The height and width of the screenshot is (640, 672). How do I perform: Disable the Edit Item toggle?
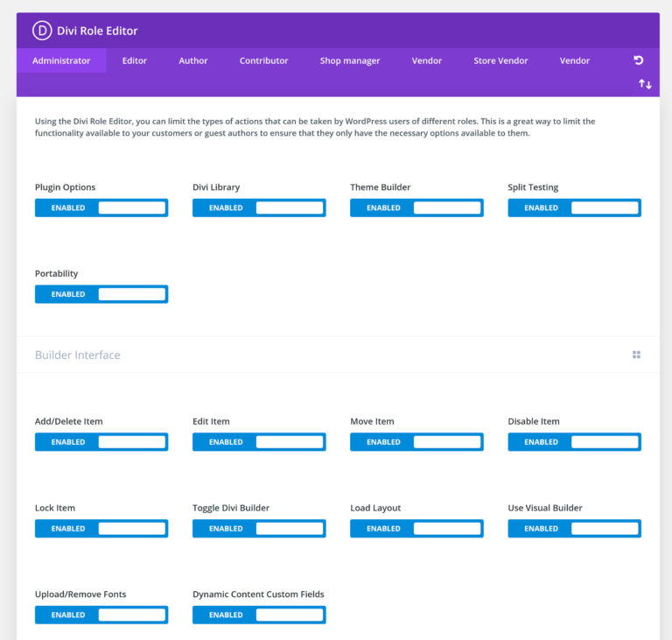tap(259, 442)
